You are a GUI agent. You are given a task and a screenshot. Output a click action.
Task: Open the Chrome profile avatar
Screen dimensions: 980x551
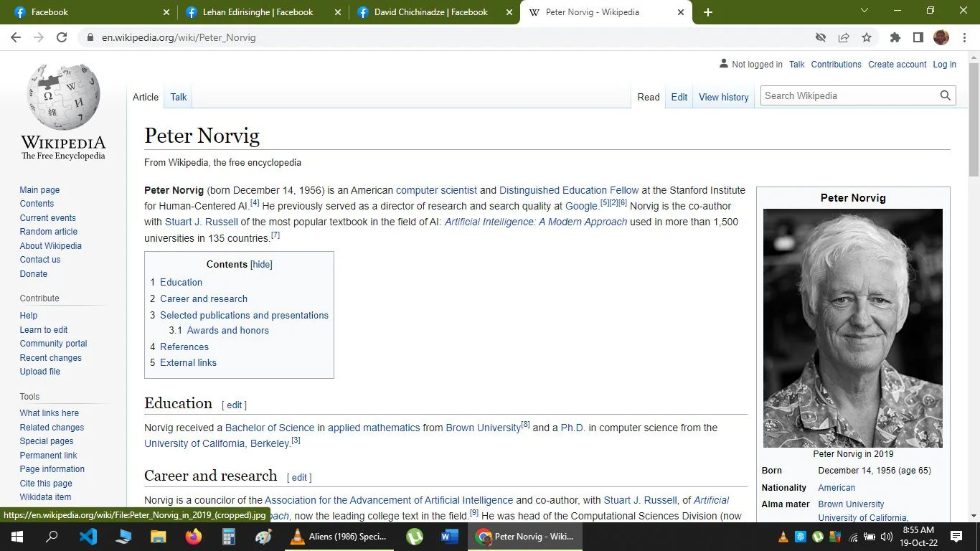tap(941, 37)
